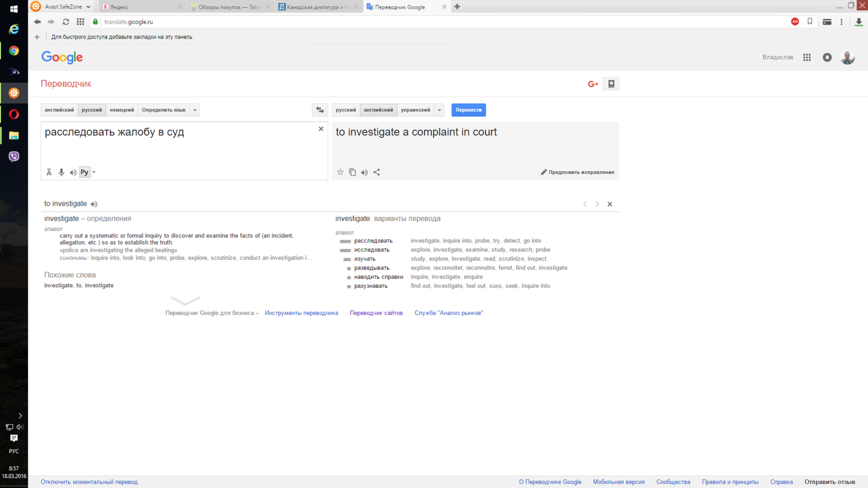Copy the translated text
The height and width of the screenshot is (488, 868).
pos(352,172)
